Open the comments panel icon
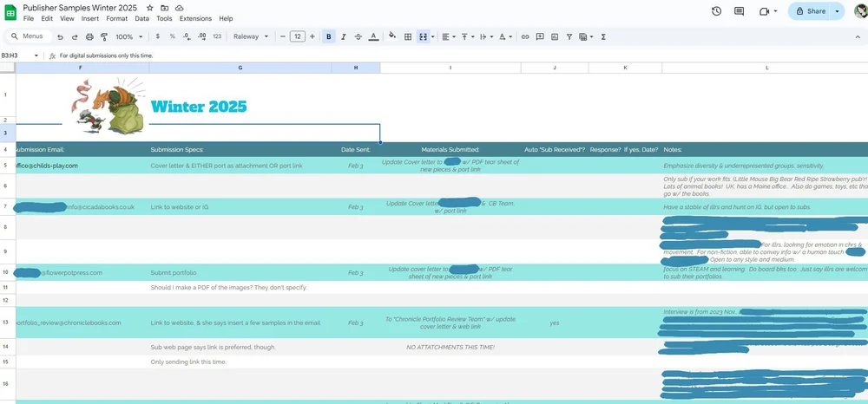This screenshot has height=404, width=868. [739, 11]
